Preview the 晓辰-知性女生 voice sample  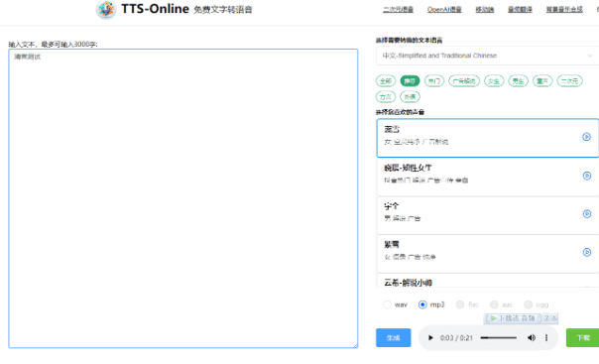click(x=587, y=176)
